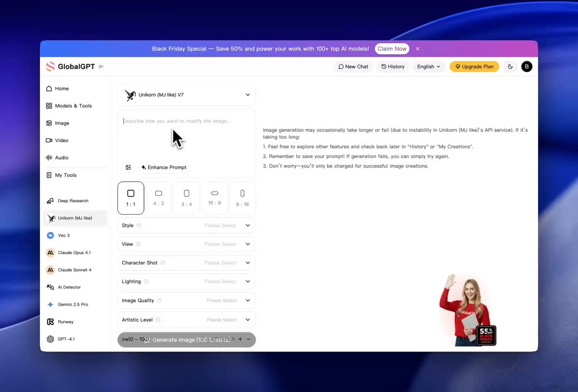Viewport: 578px width, 392px height.
Task: Click the help icon next to Style
Action: click(139, 225)
